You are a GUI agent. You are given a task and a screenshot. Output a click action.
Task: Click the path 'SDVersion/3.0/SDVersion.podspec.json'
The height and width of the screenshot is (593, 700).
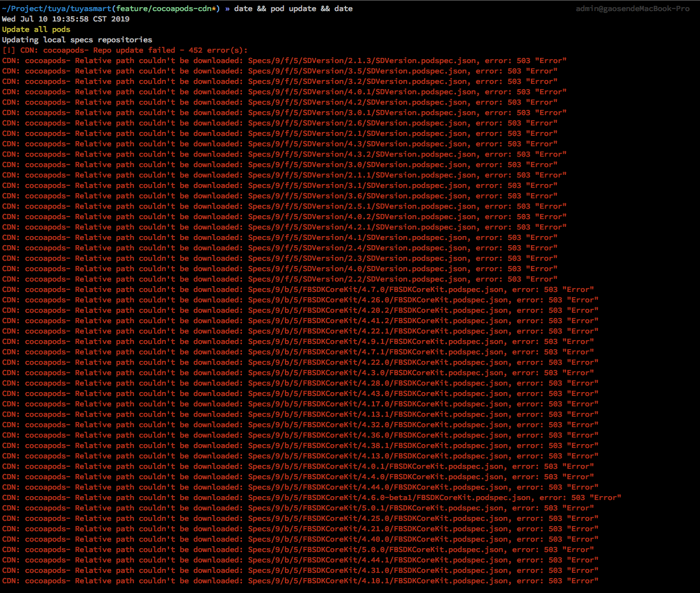coord(385,165)
